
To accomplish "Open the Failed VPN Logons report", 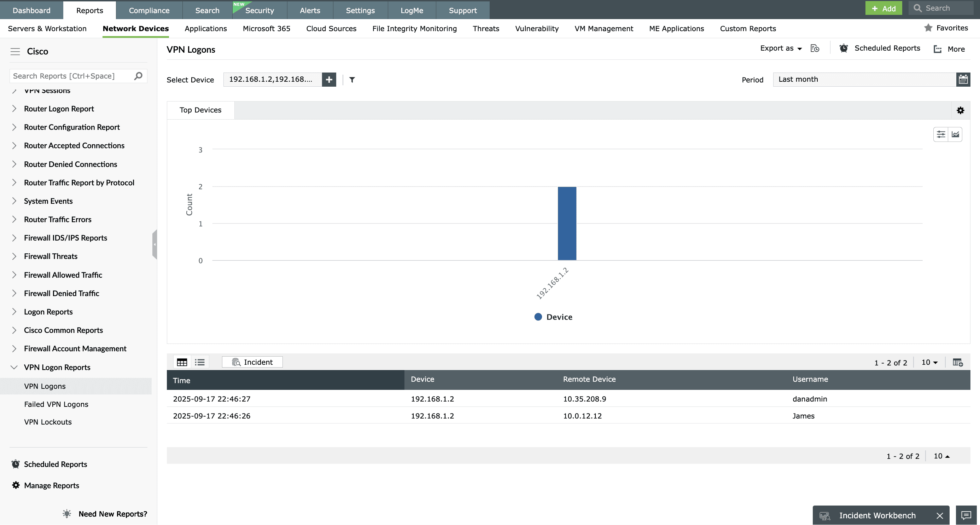I will [56, 404].
